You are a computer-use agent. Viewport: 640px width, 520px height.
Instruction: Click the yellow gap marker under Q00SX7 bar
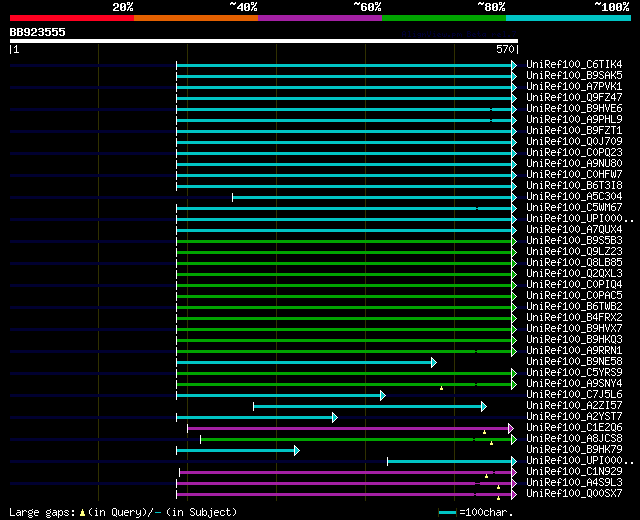pos(498,498)
